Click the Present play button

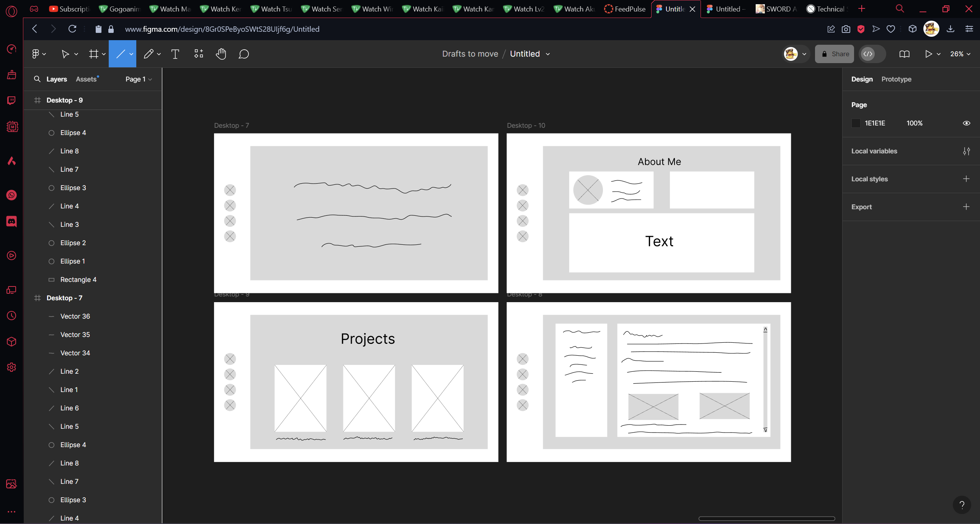(928, 54)
